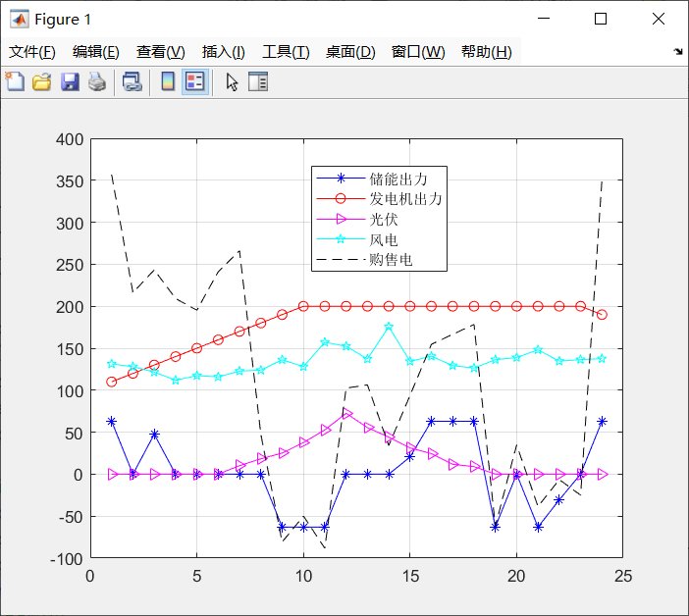
Task: Click the red circle marker at x=24
Action: 602,314
